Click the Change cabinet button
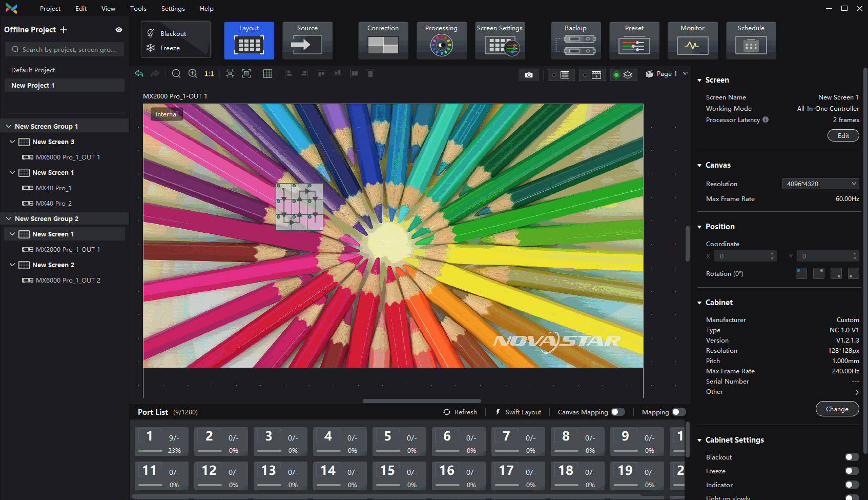Image resolution: width=868 pixels, height=500 pixels. coord(837,409)
